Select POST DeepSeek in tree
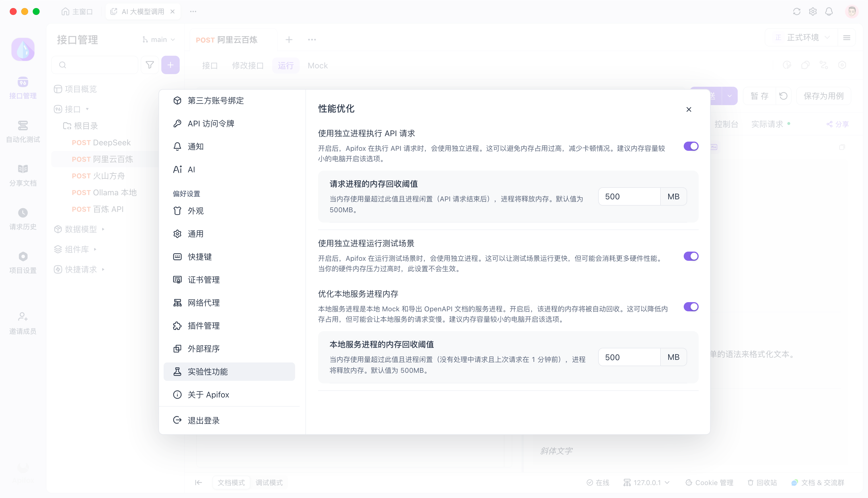 point(101,143)
